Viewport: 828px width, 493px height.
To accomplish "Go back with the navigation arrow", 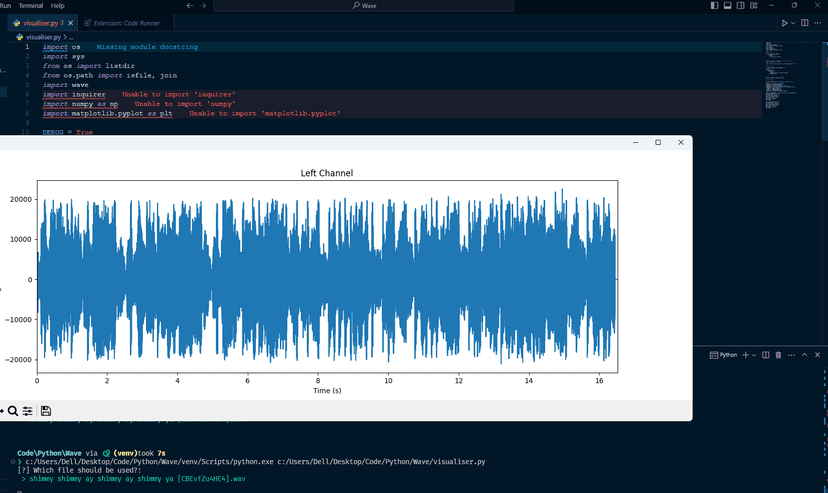I will coord(190,5).
